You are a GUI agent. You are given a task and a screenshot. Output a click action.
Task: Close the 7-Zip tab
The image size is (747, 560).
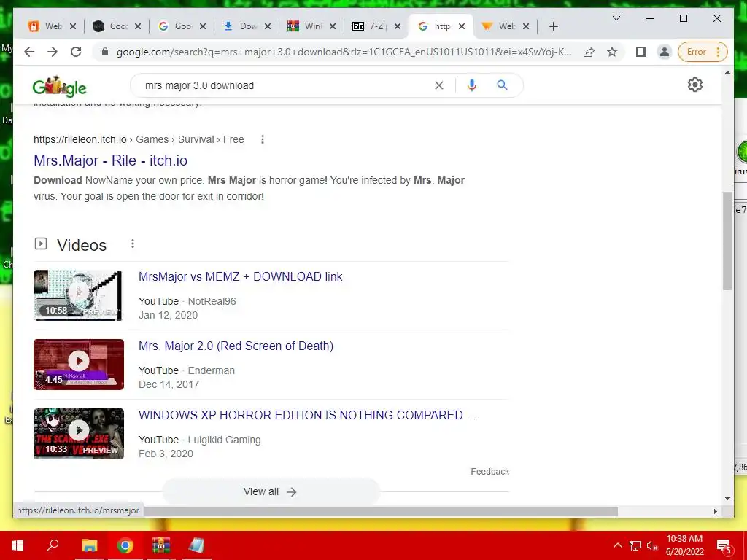[x=398, y=27]
